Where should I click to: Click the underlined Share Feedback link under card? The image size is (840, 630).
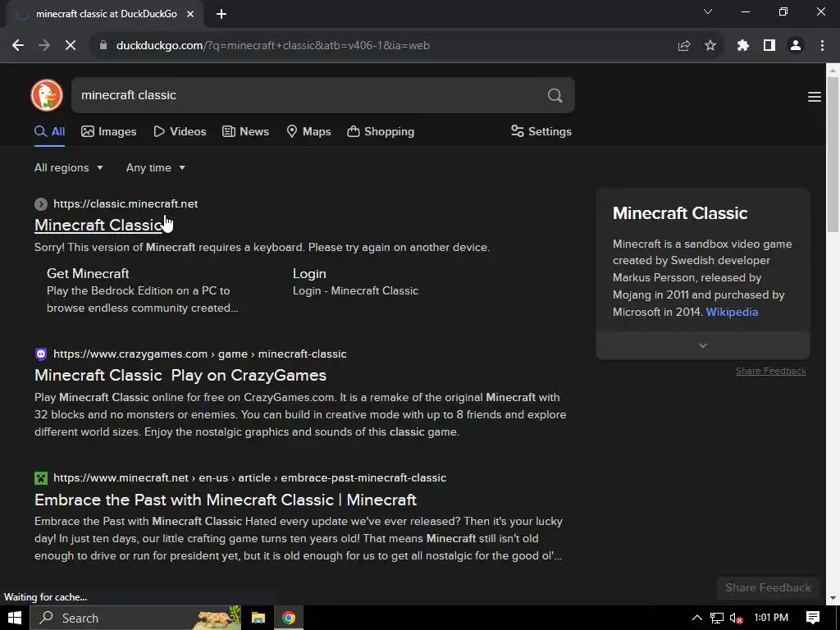[x=770, y=372]
